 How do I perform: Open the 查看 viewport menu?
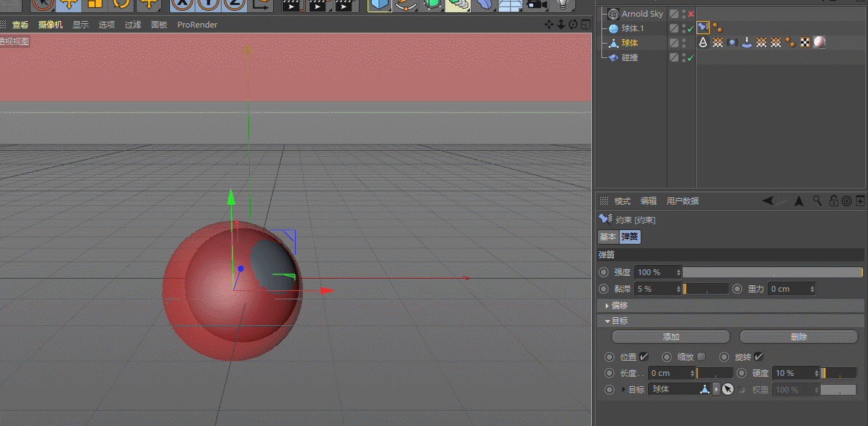point(20,25)
